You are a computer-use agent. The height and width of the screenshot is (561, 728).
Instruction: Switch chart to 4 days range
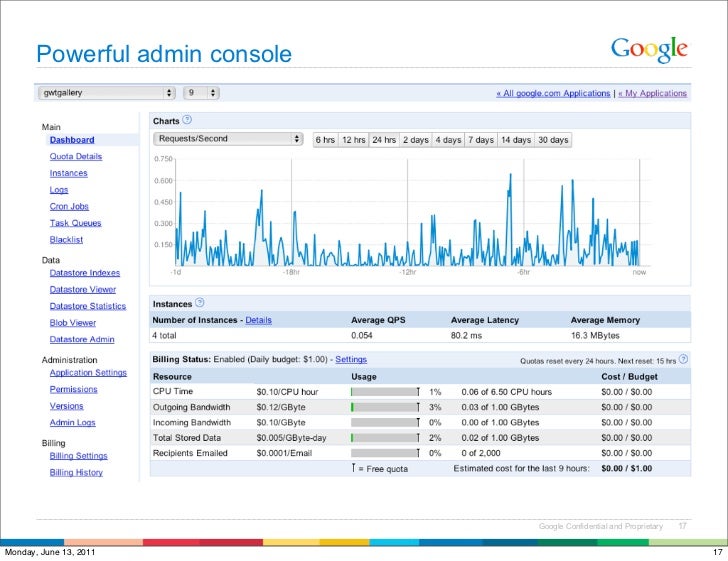coord(448,140)
